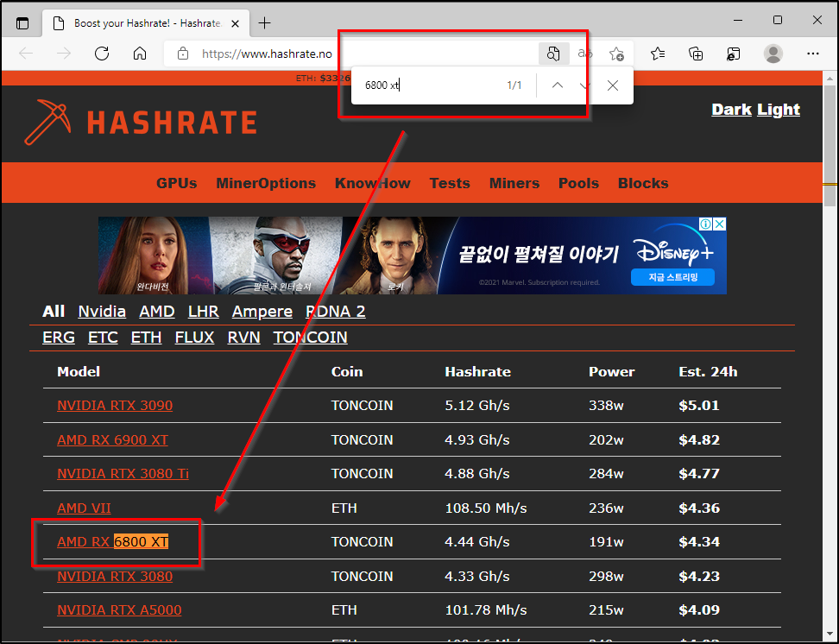Open the Miners menu

514,183
